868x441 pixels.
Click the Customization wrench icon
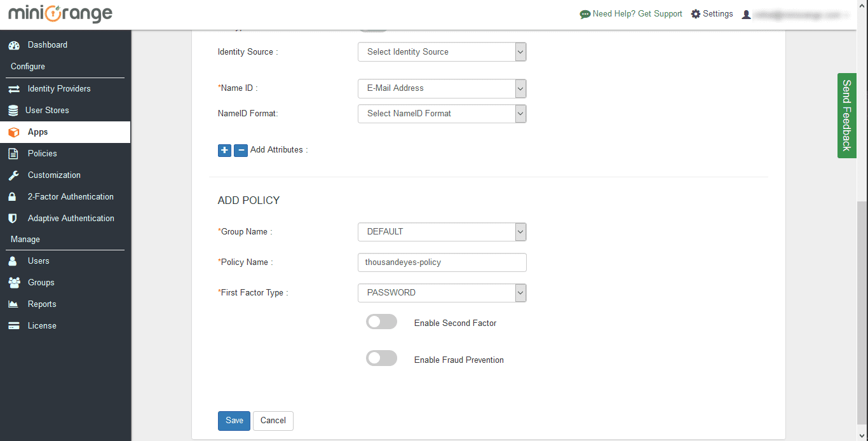pyautogui.click(x=13, y=175)
